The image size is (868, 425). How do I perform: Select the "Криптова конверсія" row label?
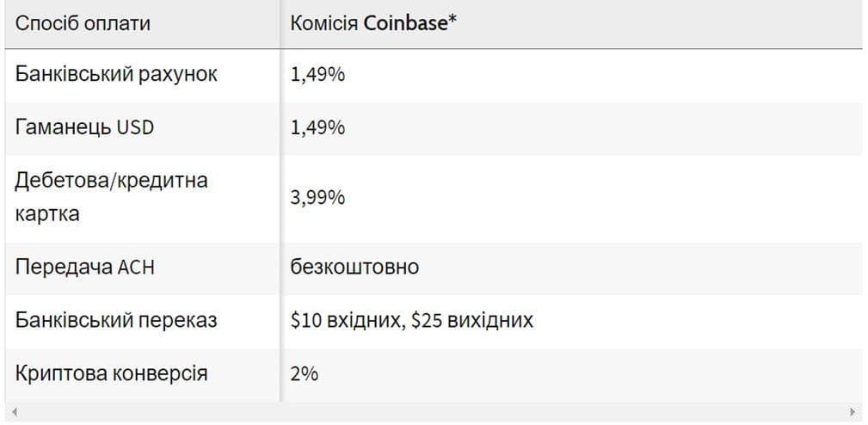[x=111, y=373]
